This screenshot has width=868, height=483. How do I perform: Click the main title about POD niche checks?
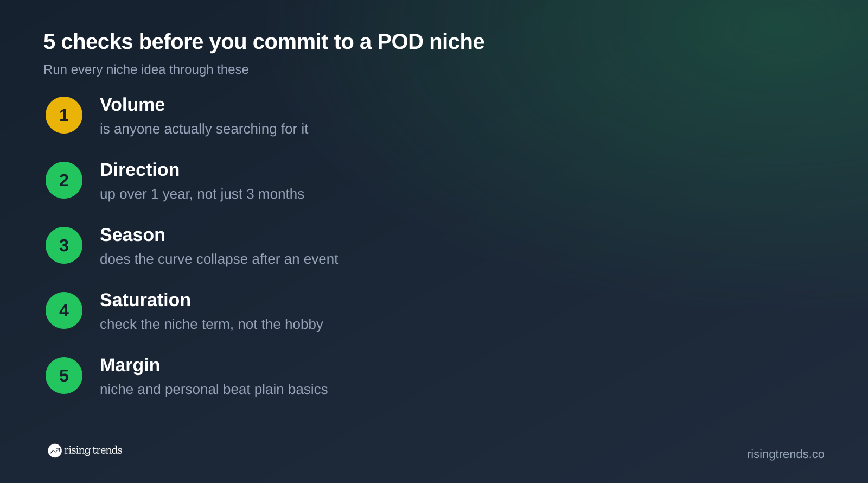click(264, 42)
